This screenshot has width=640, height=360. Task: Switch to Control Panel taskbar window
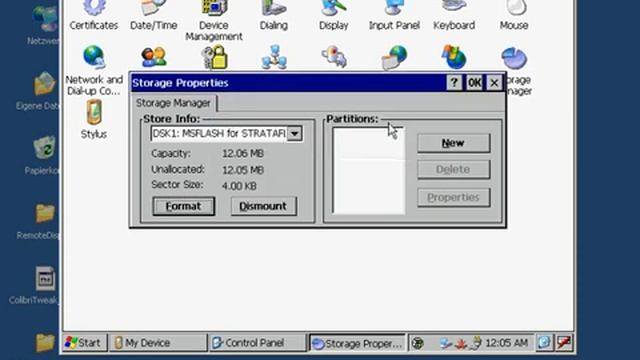point(258,343)
